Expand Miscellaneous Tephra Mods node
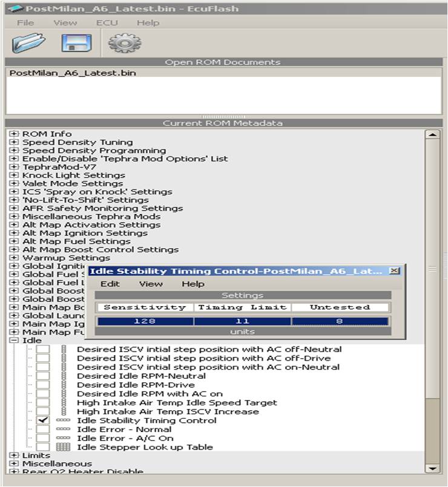This screenshot has width=448, height=487. pos(14,217)
